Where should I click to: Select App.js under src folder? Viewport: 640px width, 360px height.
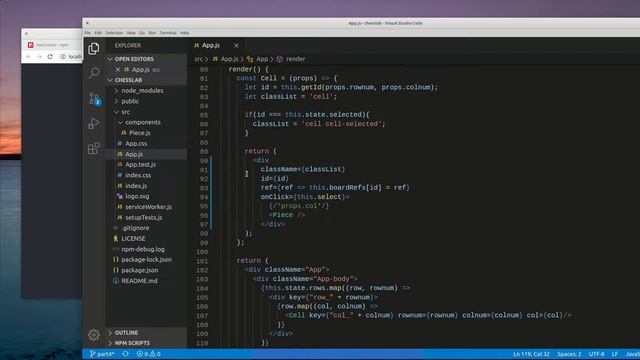click(146, 154)
